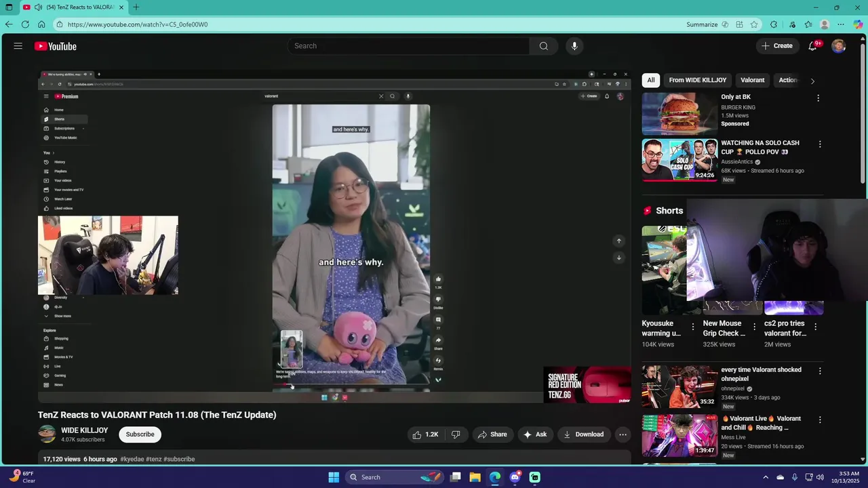The image size is (868, 488).
Task: Open options for cs2 pro tries valorant short
Action: click(x=815, y=327)
